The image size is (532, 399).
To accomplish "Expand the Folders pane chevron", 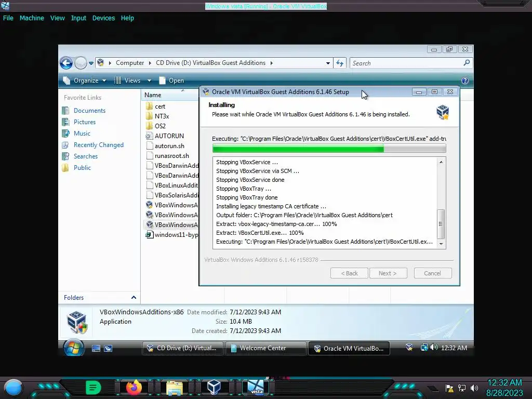I will click(x=134, y=298).
